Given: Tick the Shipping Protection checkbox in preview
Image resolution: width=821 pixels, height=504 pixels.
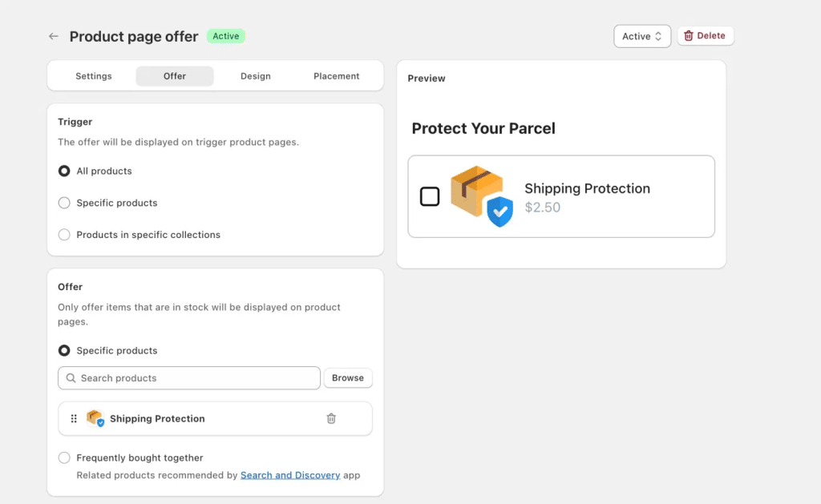Looking at the screenshot, I should (x=430, y=197).
